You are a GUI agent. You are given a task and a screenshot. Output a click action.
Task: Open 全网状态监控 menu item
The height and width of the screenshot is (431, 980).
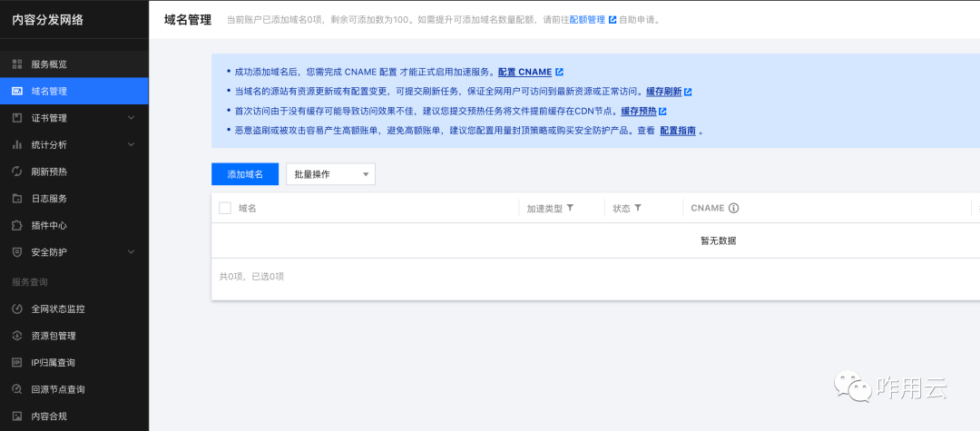[x=74, y=309]
